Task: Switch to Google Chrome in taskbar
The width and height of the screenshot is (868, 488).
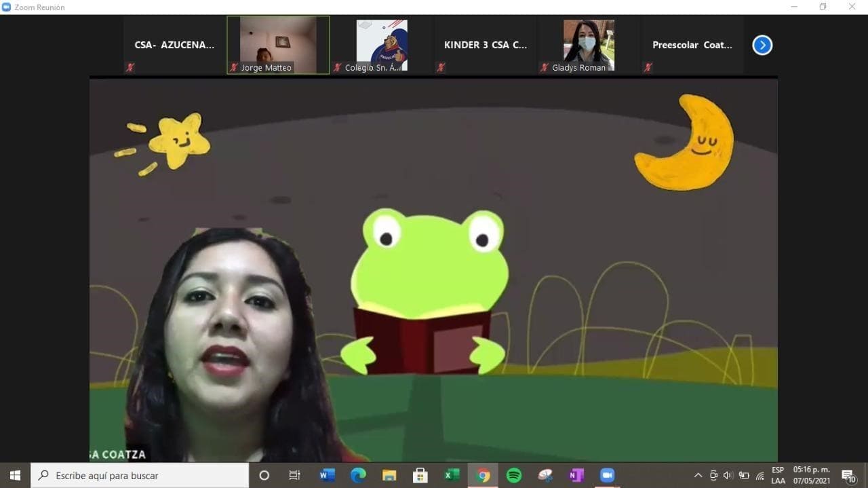Action: (483, 475)
